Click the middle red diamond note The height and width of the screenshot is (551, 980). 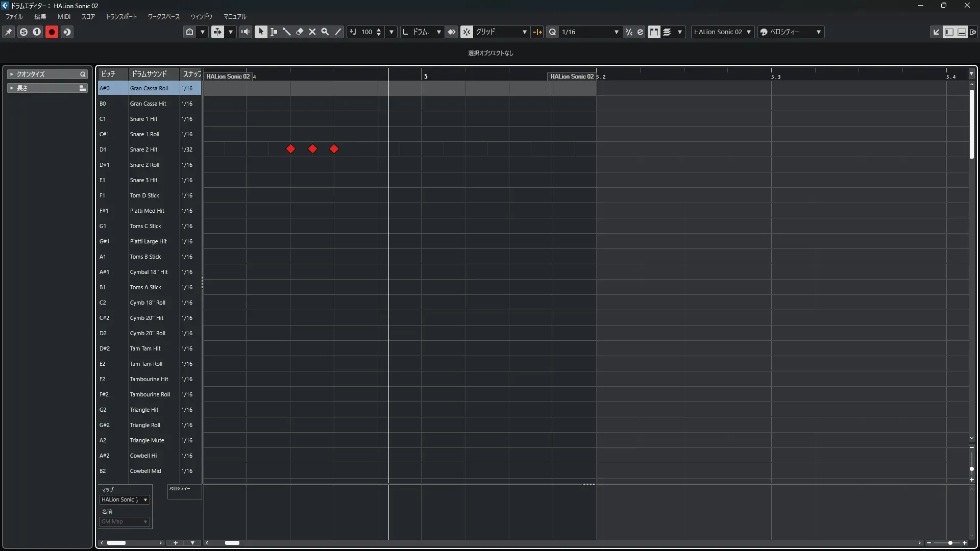click(312, 149)
